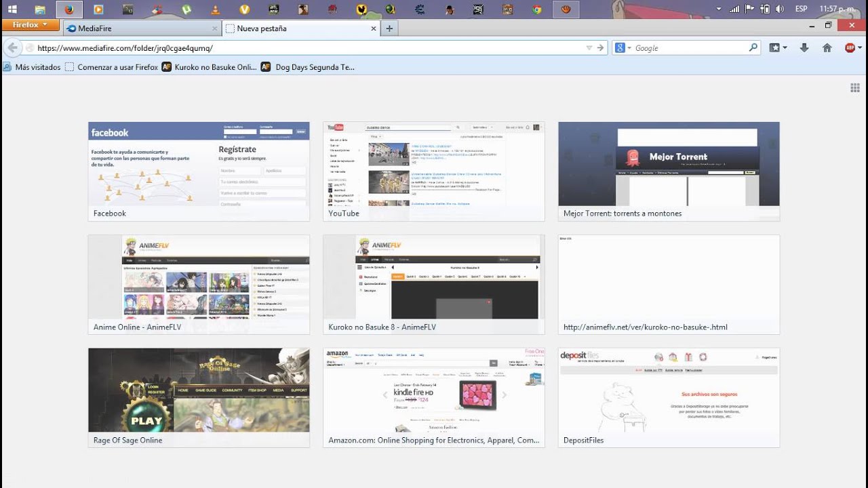Close the MediaFire tab

(215, 28)
